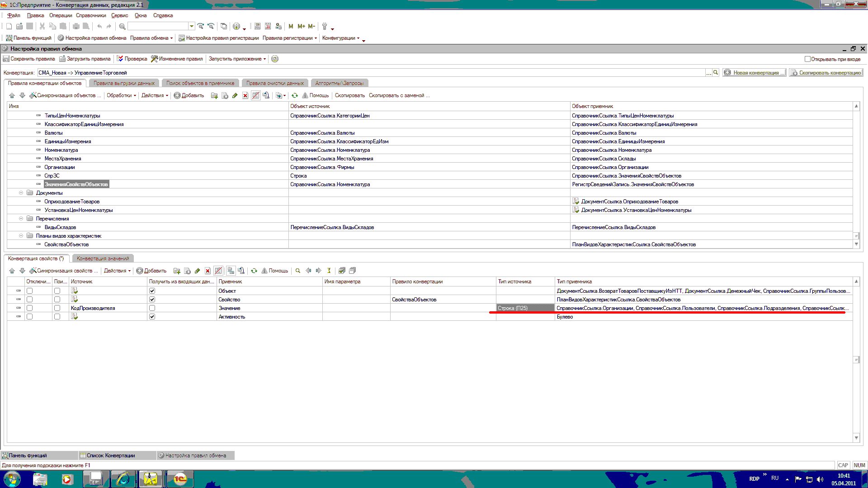Move property up with arrow icon in properties toolbar
The height and width of the screenshot is (488, 868).
pyautogui.click(x=12, y=271)
